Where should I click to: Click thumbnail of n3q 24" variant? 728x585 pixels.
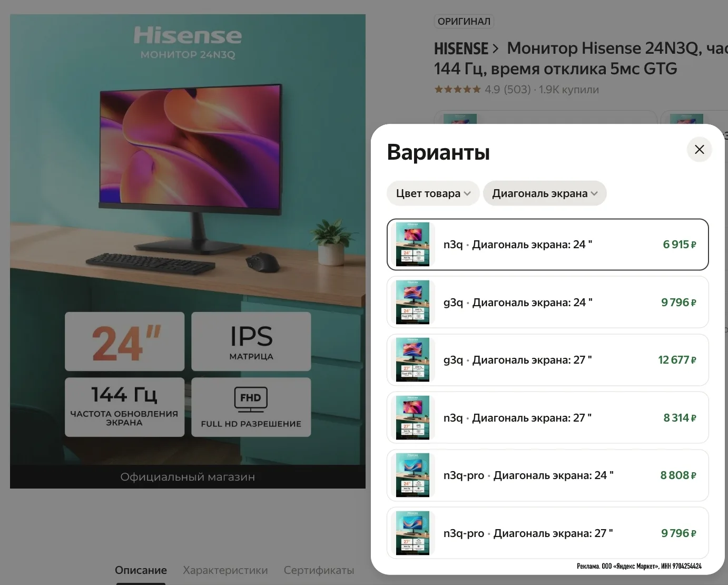[x=412, y=245]
